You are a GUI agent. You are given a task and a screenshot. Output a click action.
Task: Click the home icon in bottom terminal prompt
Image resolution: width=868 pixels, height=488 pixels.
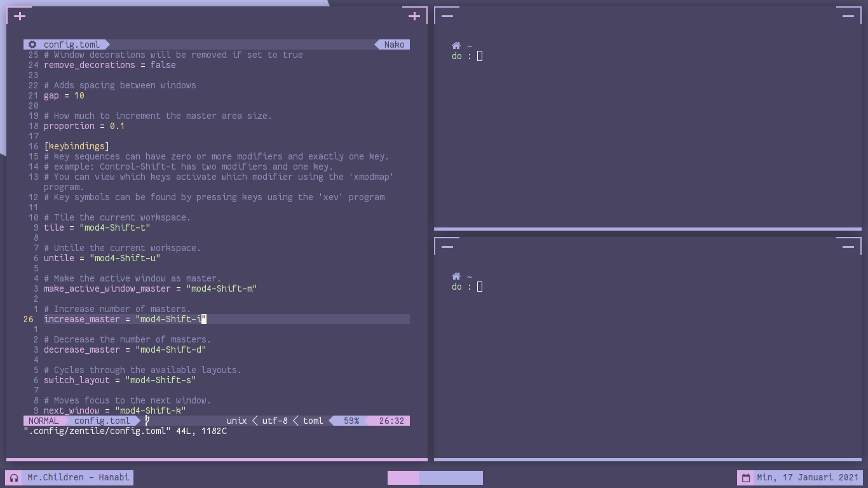pos(456,276)
